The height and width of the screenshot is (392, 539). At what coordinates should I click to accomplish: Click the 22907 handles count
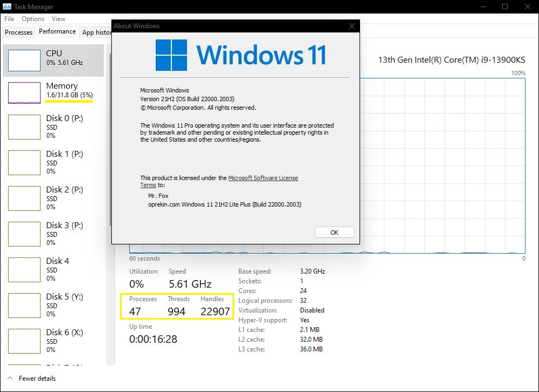click(215, 311)
